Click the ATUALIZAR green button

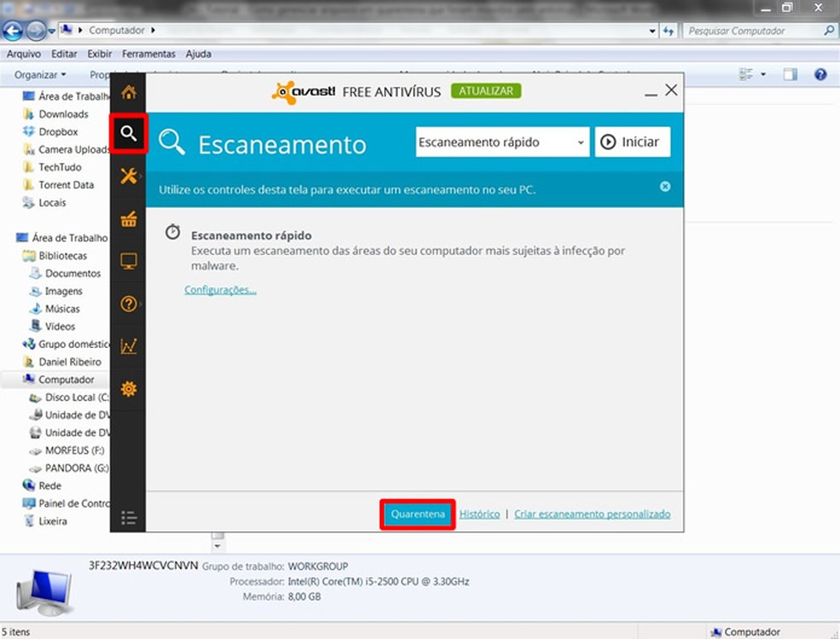[x=486, y=91]
